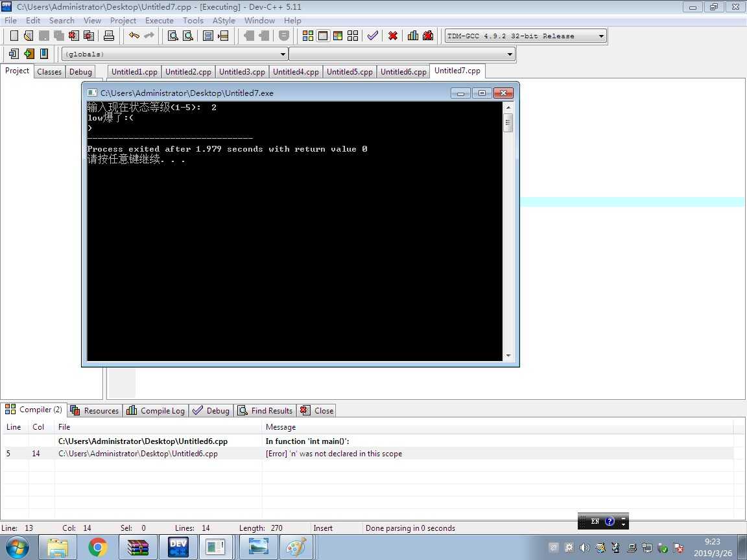Viewport: 747px width, 560px height.
Task: Click the Goto function icon
Action: (x=208, y=36)
